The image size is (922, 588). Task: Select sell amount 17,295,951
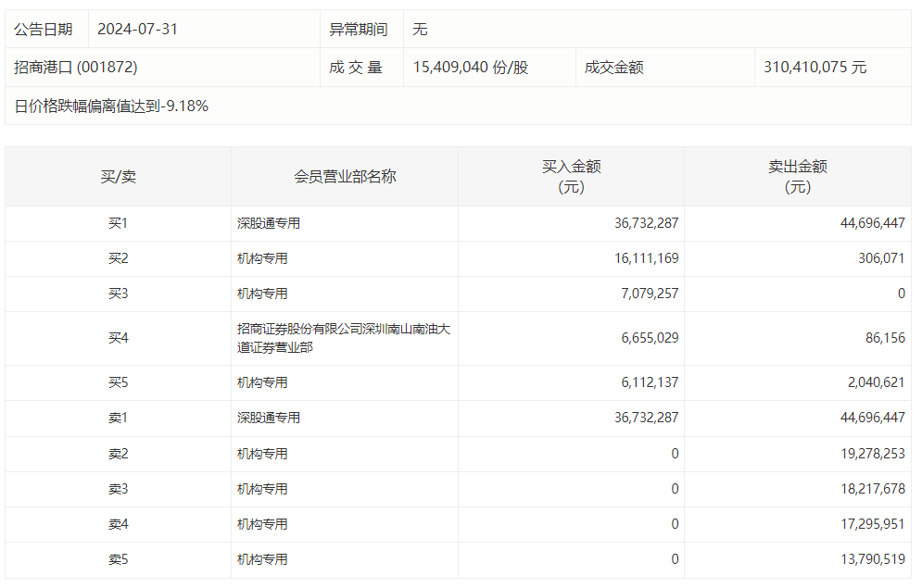(873, 524)
